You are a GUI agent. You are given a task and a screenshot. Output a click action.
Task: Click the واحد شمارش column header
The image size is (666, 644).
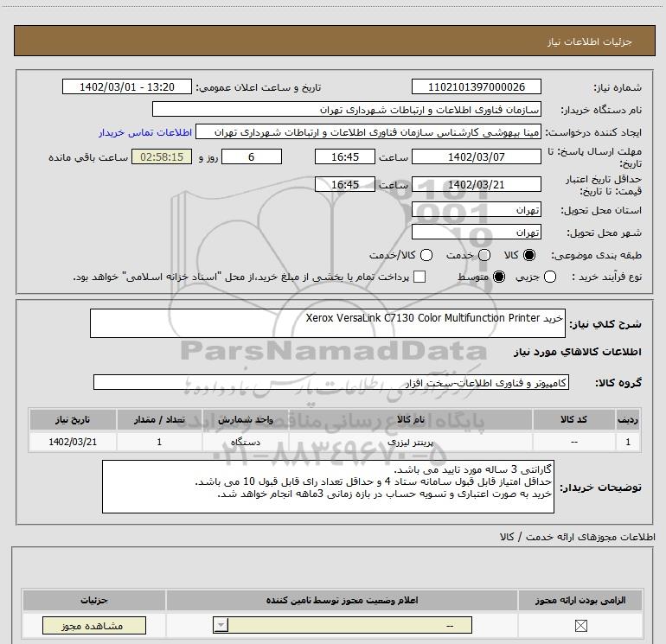[245, 419]
